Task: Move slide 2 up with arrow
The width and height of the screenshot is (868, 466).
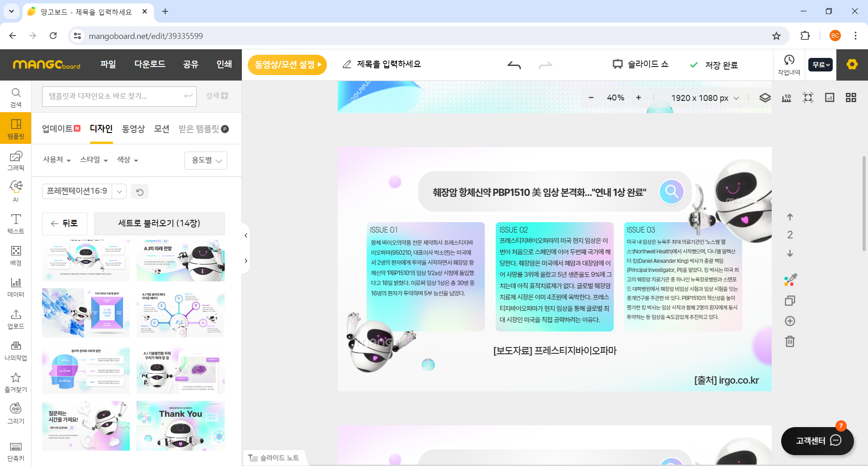Action: 790,217
